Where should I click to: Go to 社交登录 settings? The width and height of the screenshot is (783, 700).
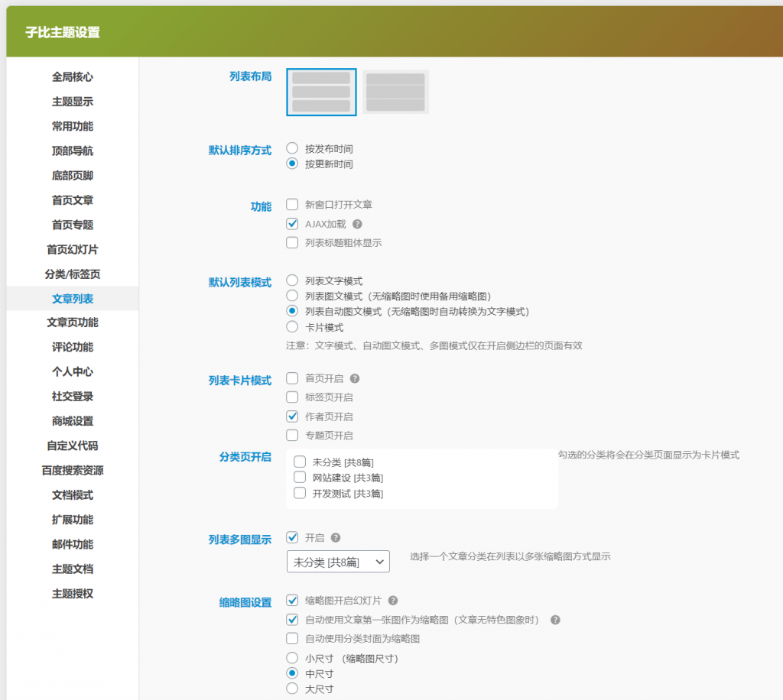tap(73, 397)
